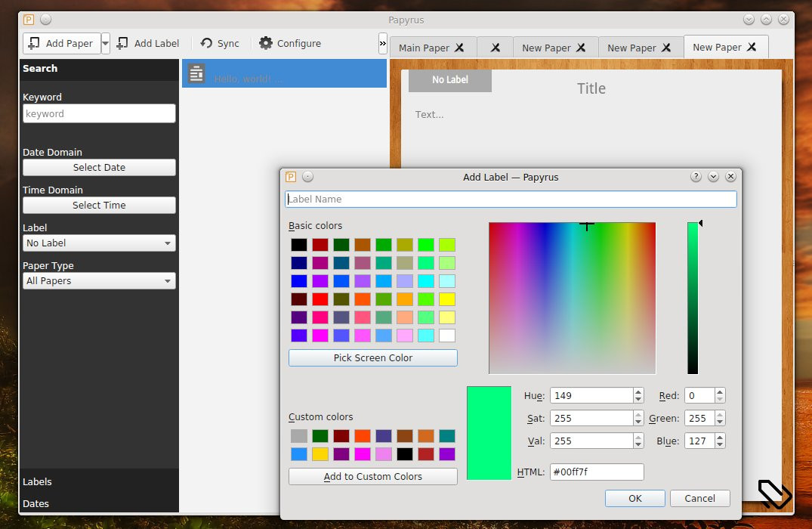Select the pure red basic color swatch
Viewport: 812px width, 529px height.
tap(320, 299)
